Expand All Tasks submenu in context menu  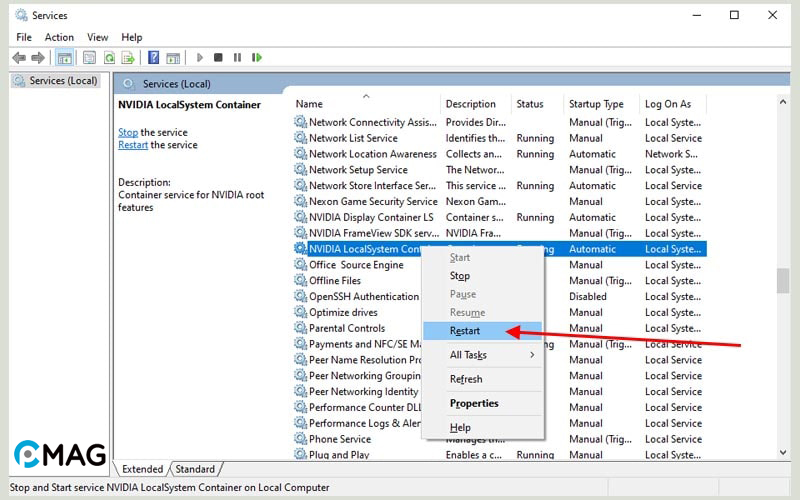pos(482,355)
